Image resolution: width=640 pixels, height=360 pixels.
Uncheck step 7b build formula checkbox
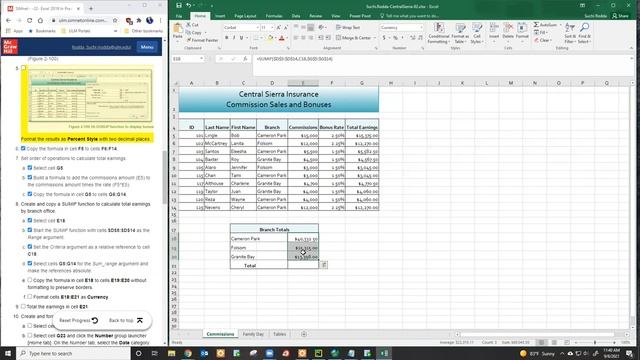29,178
